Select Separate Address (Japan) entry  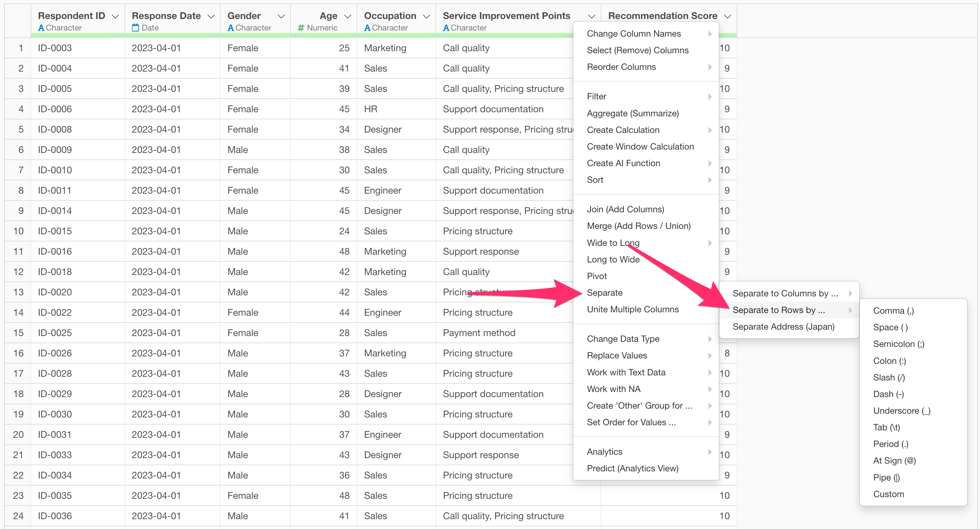(x=783, y=327)
